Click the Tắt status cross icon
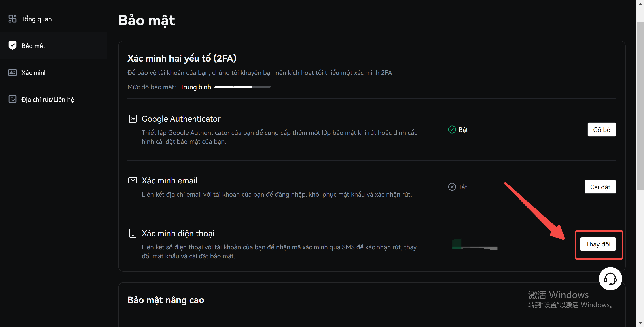644x327 pixels. 452,187
